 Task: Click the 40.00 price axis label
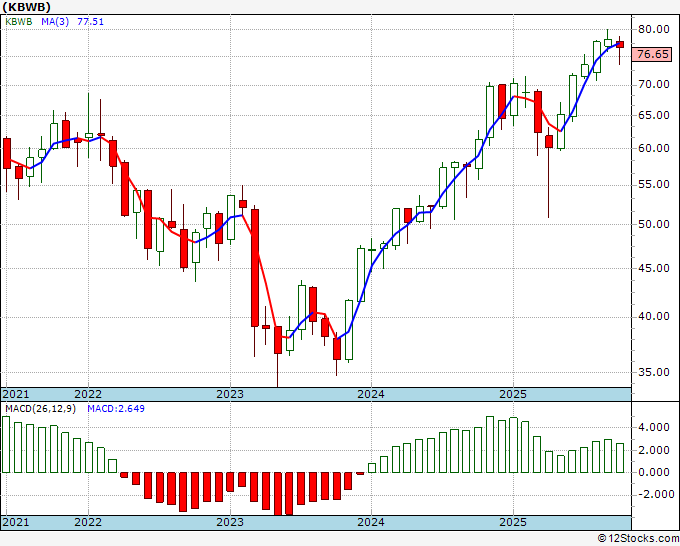(x=654, y=317)
